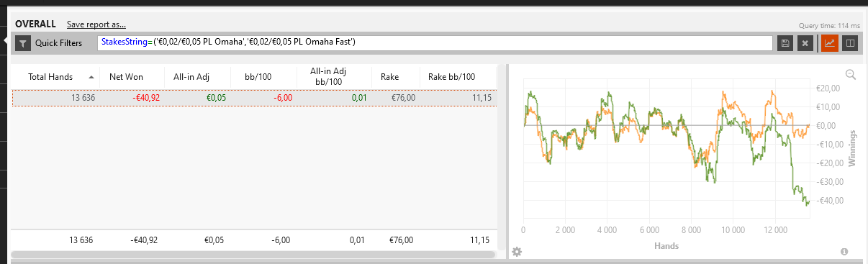Image resolution: width=868 pixels, height=264 pixels.
Task: Click the Quick Filters button label
Action: point(58,43)
